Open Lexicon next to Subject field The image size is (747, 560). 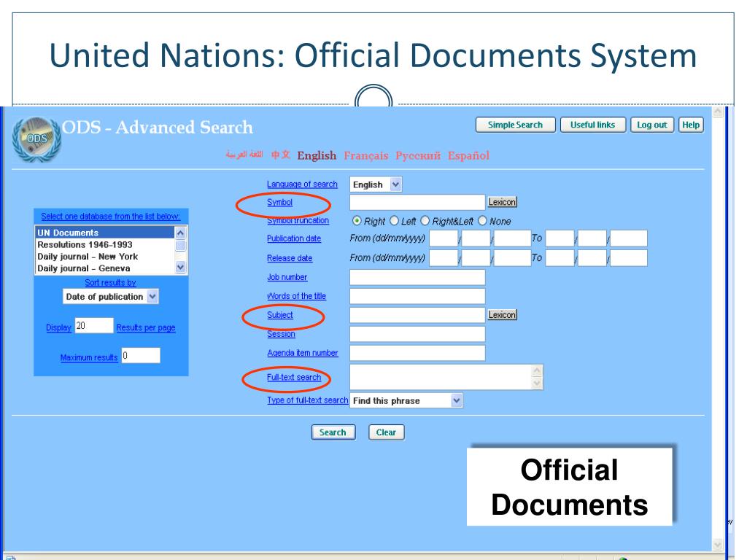[502, 315]
